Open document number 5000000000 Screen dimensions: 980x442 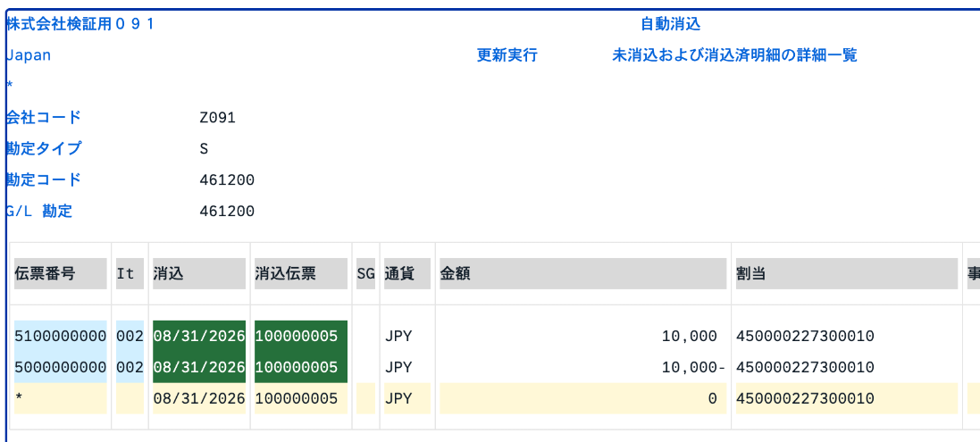click(60, 367)
